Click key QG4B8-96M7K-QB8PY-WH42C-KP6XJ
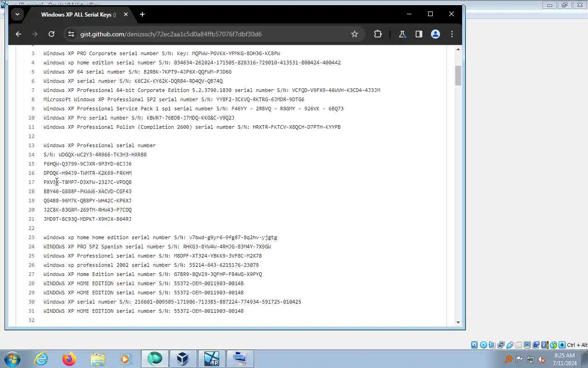 pyautogui.click(x=87, y=201)
